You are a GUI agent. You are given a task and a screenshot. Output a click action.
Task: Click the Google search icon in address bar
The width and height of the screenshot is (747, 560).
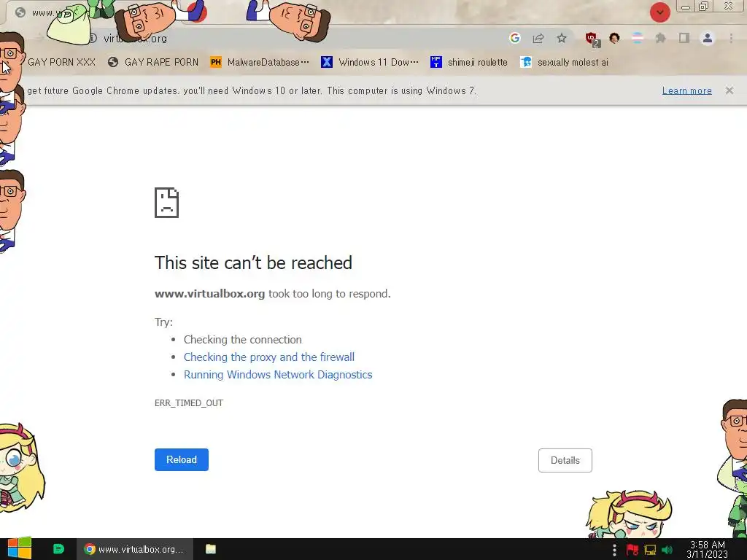point(514,38)
